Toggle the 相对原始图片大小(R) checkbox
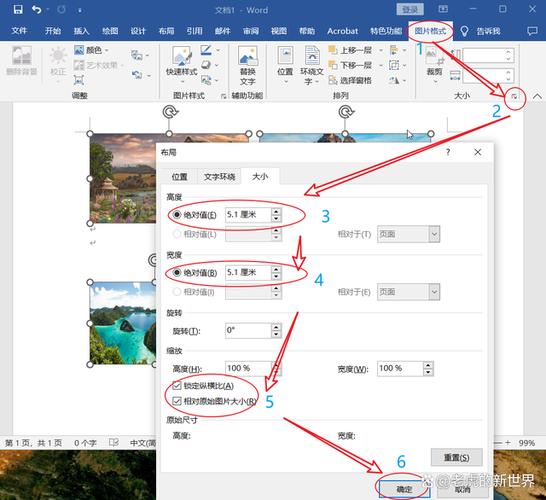The image size is (546, 500). [x=177, y=401]
